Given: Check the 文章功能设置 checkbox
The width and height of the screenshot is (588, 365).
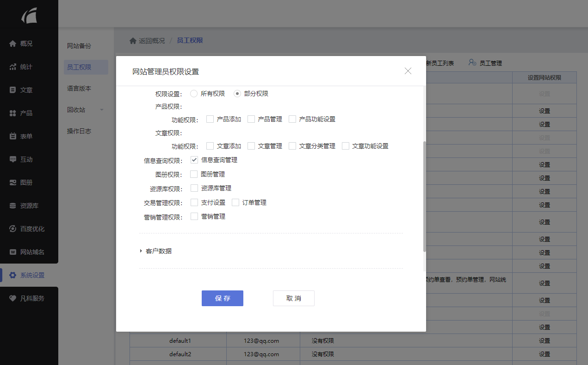Looking at the screenshot, I should point(346,146).
